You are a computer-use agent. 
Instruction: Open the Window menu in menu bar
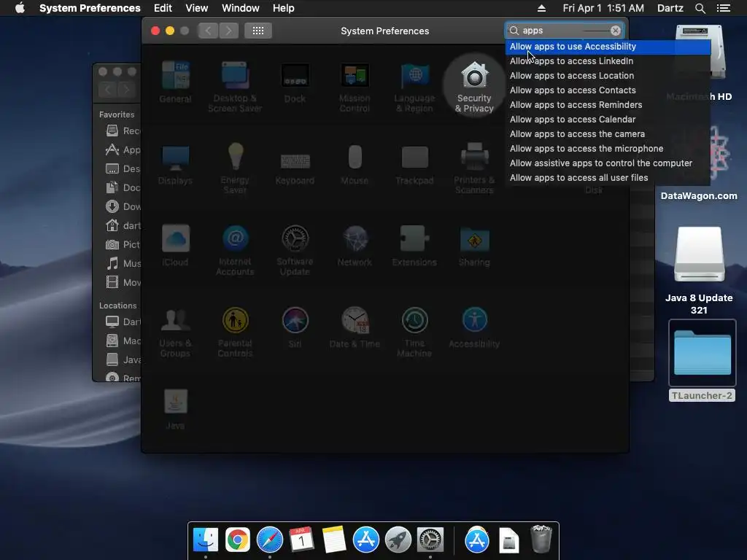[x=241, y=8]
